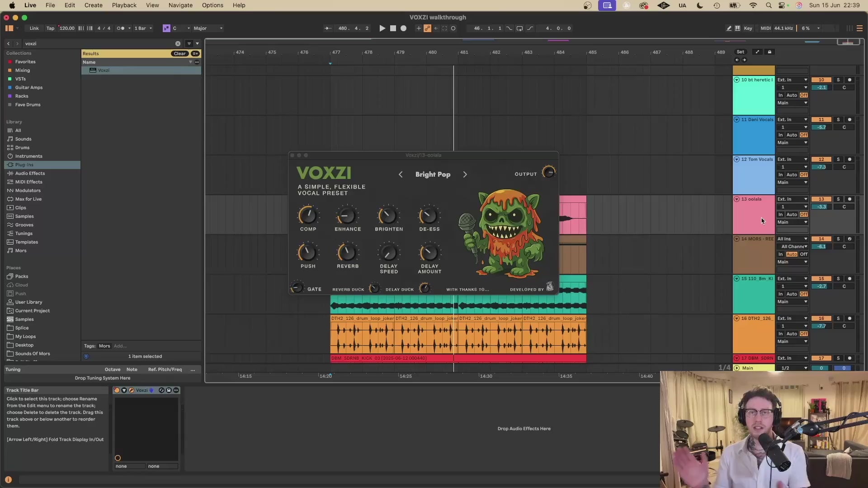This screenshot has height=488, width=868.
Task: Select the Max for Live category
Action: pyautogui.click(x=28, y=199)
